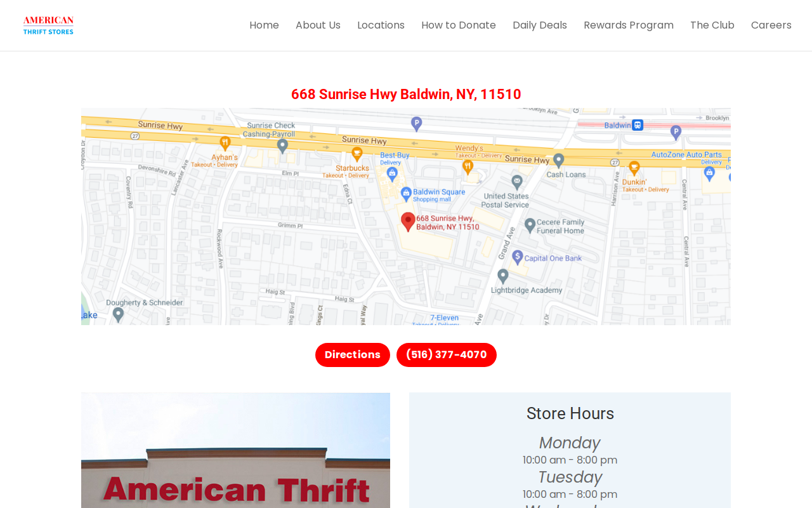Click the Sunrise Check Cashing-Payroll pin
812x508 pixels.
pyautogui.click(x=282, y=146)
